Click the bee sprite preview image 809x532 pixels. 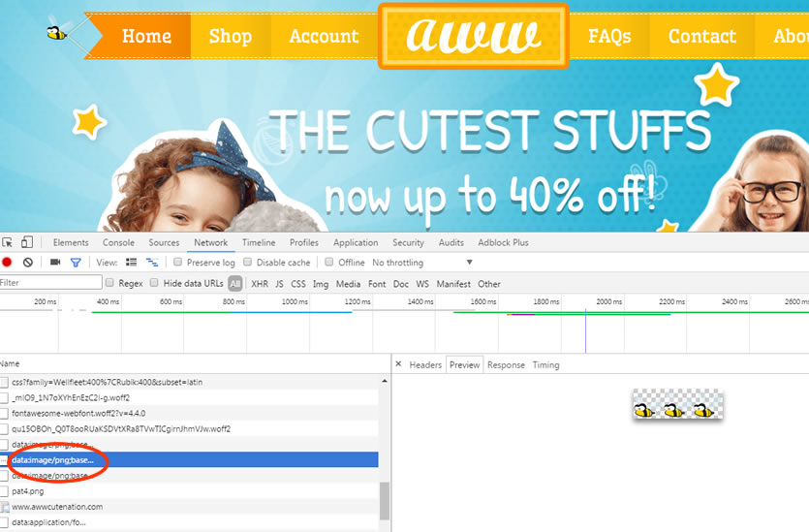click(677, 404)
